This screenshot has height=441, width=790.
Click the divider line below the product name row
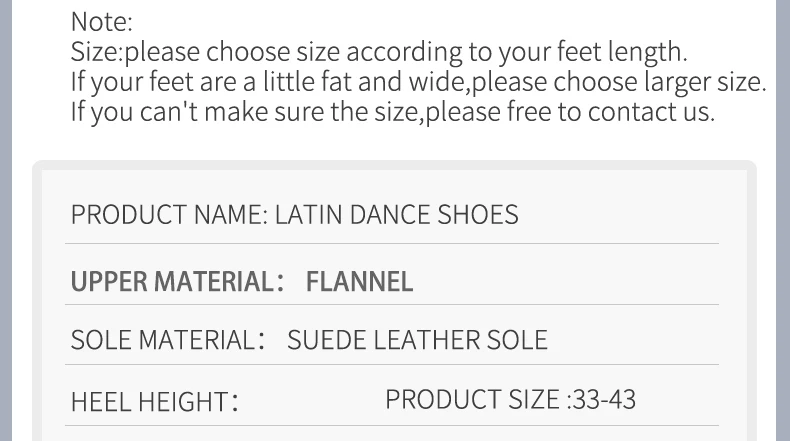coord(392,243)
